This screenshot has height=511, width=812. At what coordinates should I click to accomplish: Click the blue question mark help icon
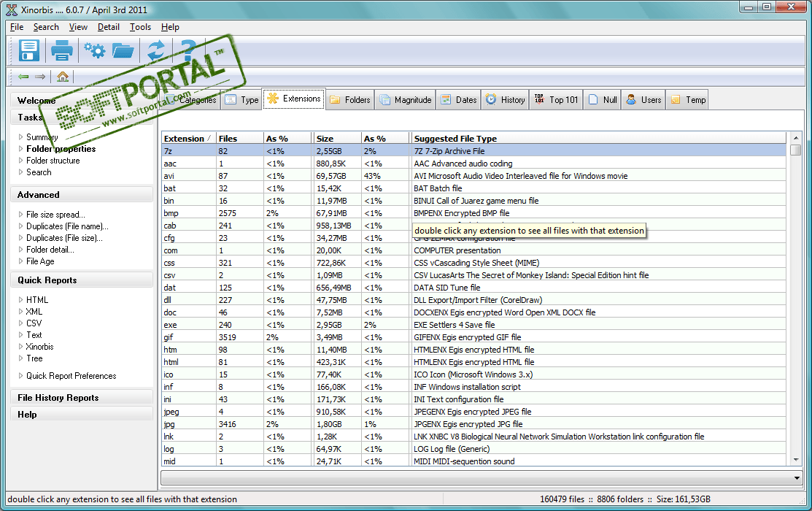tap(188, 50)
